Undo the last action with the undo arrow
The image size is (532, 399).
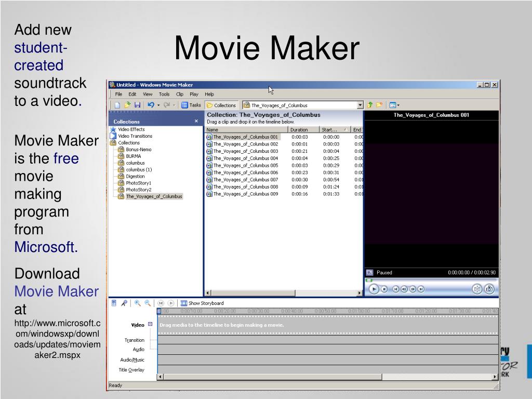point(151,105)
